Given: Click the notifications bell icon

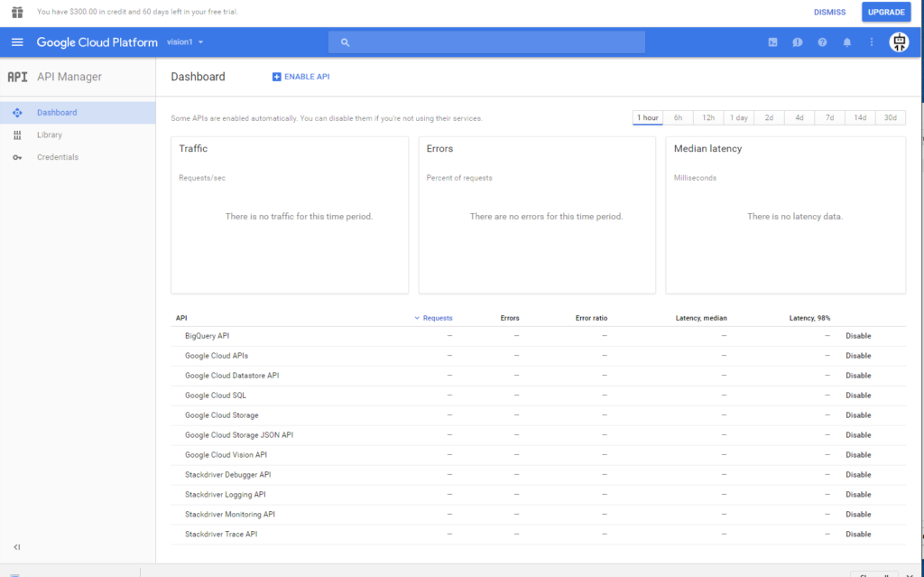Looking at the screenshot, I should coord(846,42).
